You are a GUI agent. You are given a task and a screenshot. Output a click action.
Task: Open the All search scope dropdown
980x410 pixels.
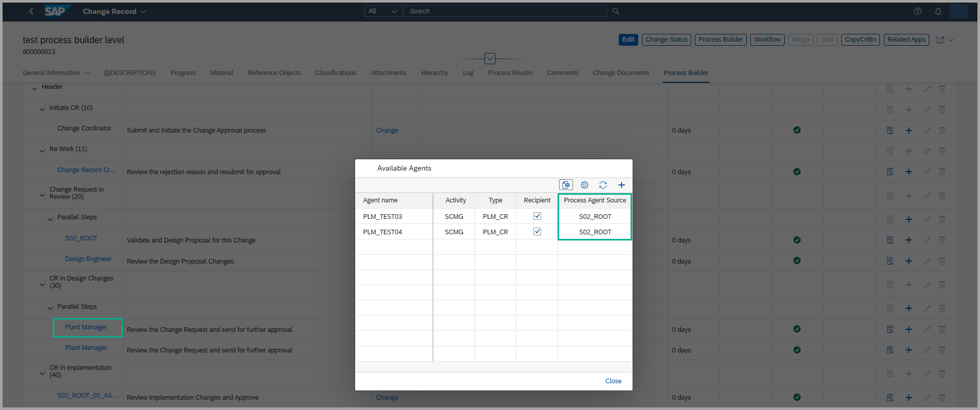click(x=383, y=11)
